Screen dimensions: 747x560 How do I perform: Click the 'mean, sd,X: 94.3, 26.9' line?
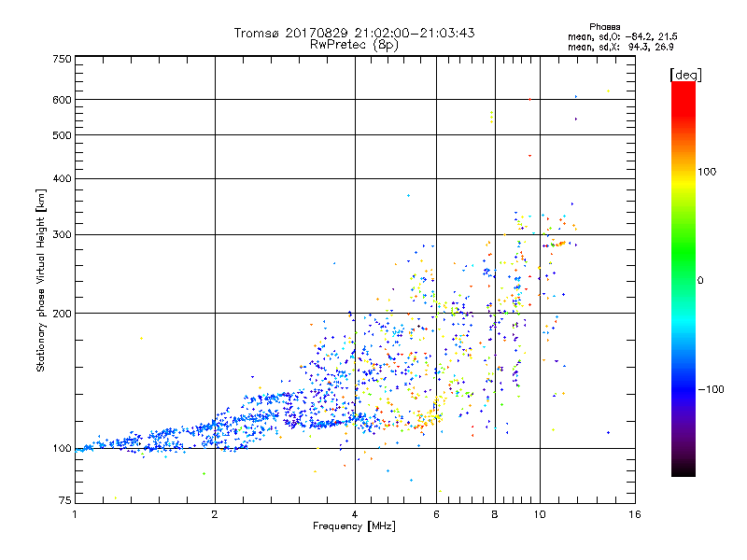point(620,47)
